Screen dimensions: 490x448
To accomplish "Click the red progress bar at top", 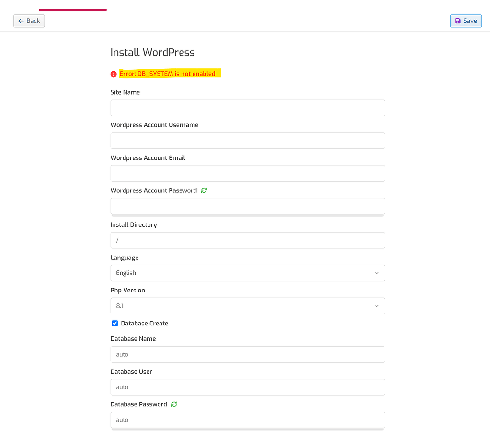I will pos(72,9).
